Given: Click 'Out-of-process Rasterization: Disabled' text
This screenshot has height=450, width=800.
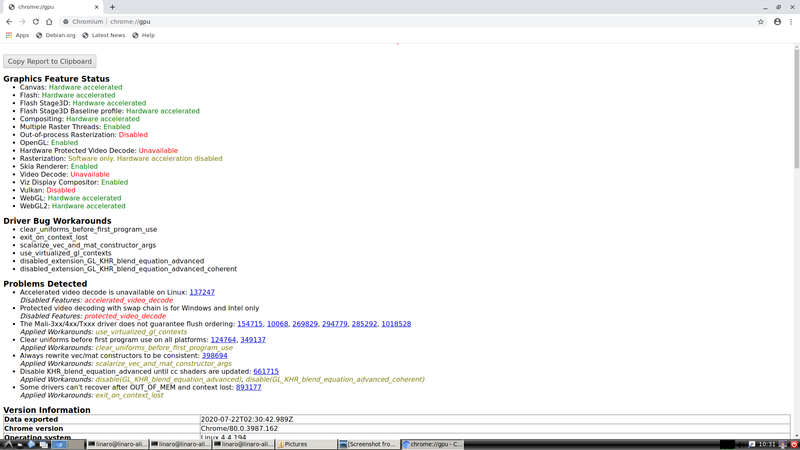Looking at the screenshot, I should [84, 135].
